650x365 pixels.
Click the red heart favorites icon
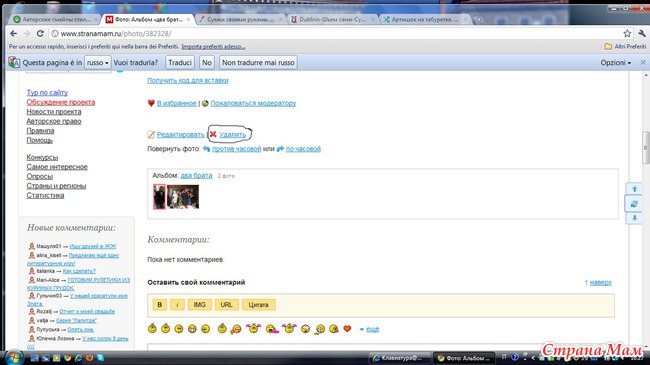(x=151, y=103)
